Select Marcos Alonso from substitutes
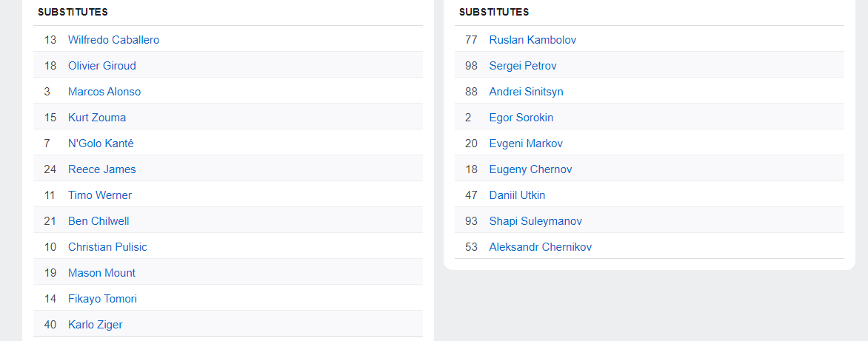This screenshot has height=341, width=868. coord(104,92)
